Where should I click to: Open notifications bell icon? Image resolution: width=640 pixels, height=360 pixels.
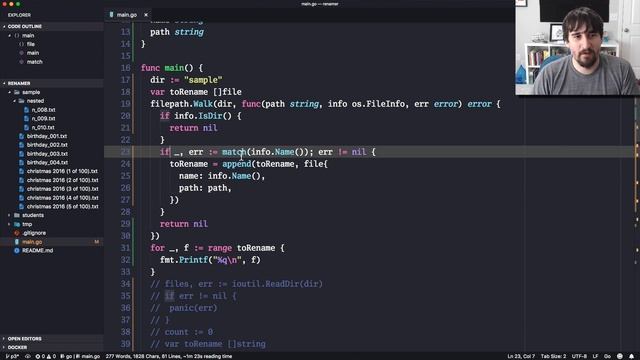pos(631,356)
